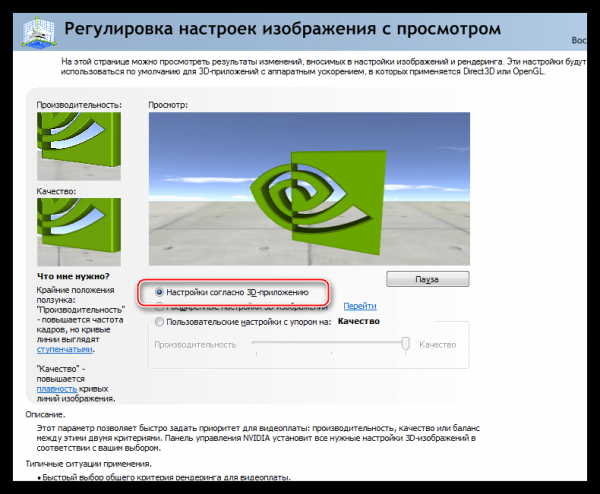This screenshot has height=494, width=600.
Task: Open the 'Перейти' link
Action: point(360,306)
